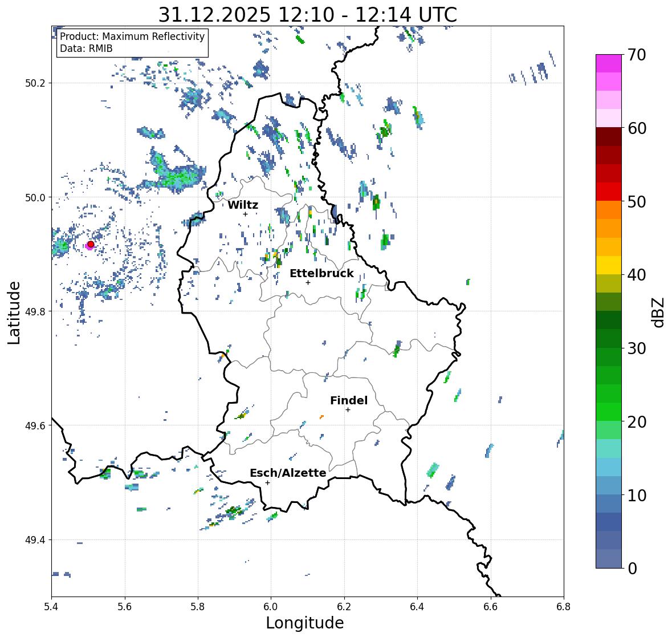Click the 0 tick on colorbar

[x=632, y=569]
